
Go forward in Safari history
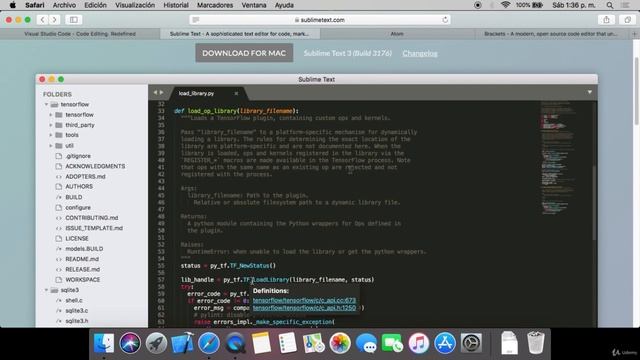(54, 20)
